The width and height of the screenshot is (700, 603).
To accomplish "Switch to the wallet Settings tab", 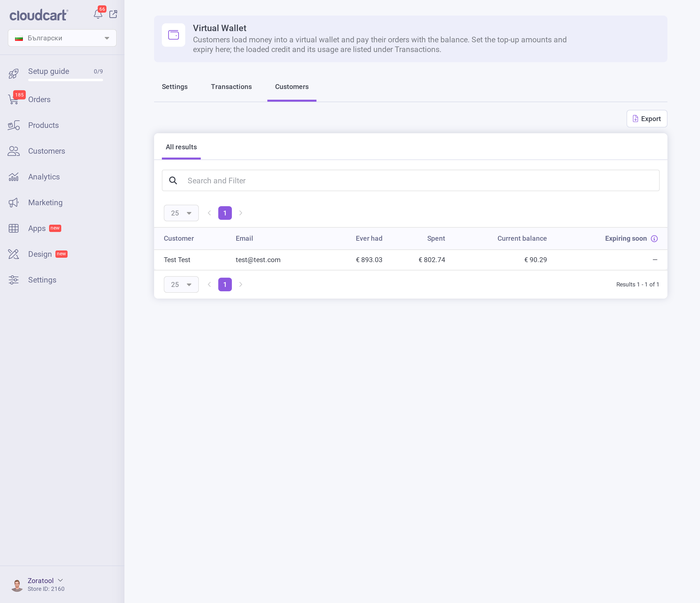I will coord(175,87).
